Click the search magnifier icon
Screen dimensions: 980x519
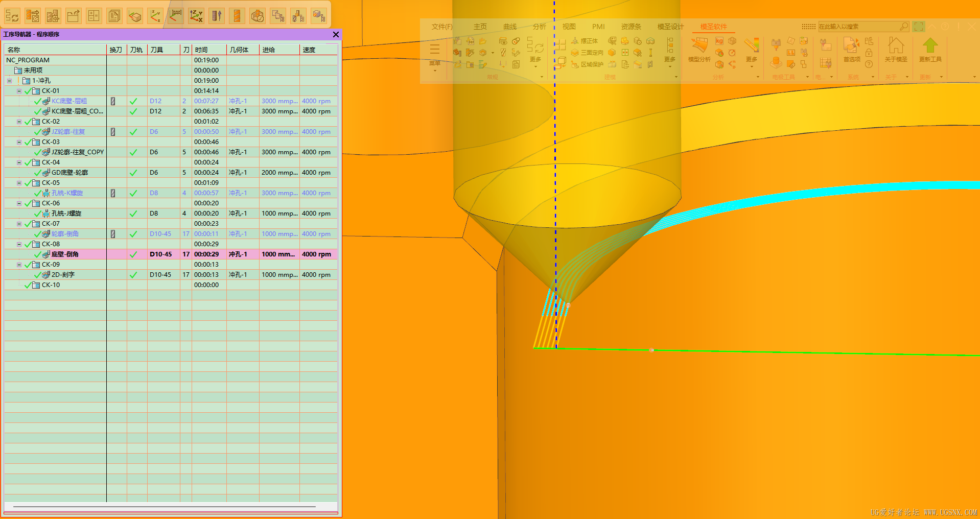point(904,26)
